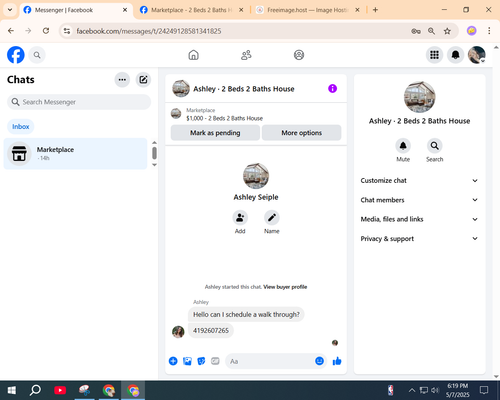
Task: Open Chrome profile avatar icon
Action: coord(471,31)
